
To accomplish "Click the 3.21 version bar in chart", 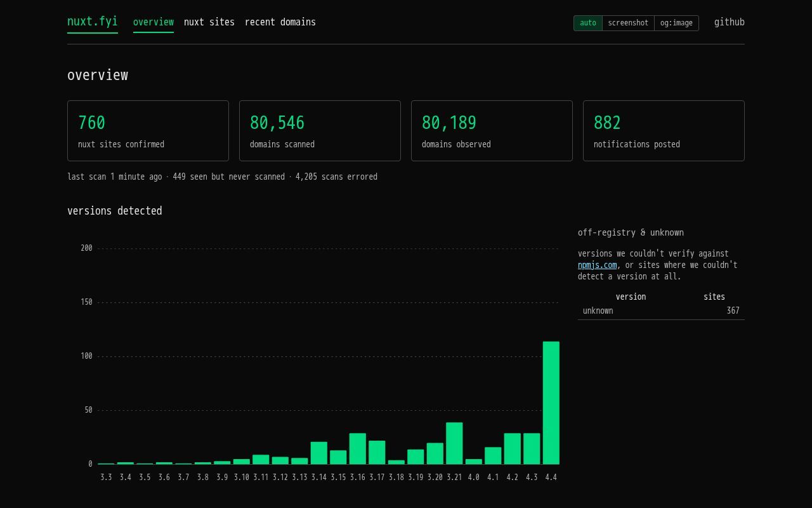I will [454, 443].
